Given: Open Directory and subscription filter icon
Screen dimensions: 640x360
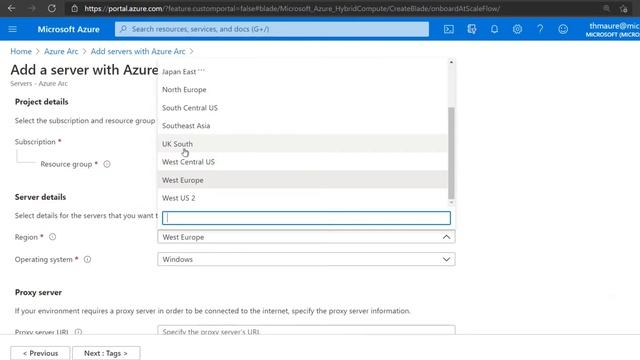Looking at the screenshot, I should point(471,29).
